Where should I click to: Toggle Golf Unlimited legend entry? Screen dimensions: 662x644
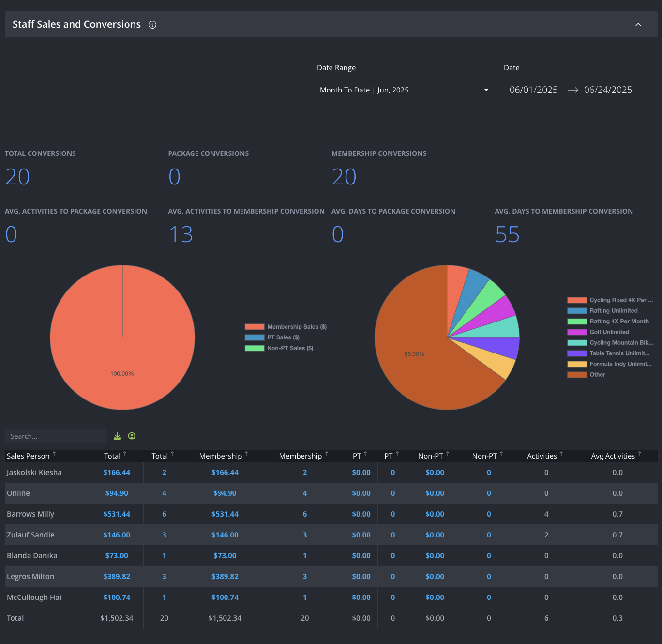599,332
